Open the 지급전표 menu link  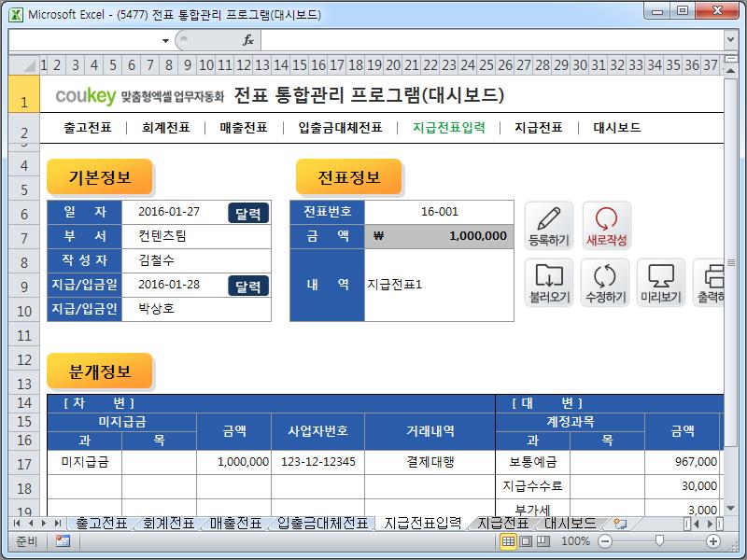click(x=539, y=128)
